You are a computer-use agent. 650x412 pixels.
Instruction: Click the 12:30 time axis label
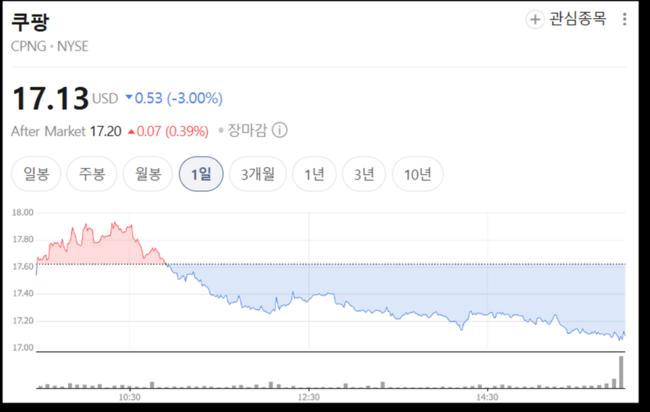[308, 396]
